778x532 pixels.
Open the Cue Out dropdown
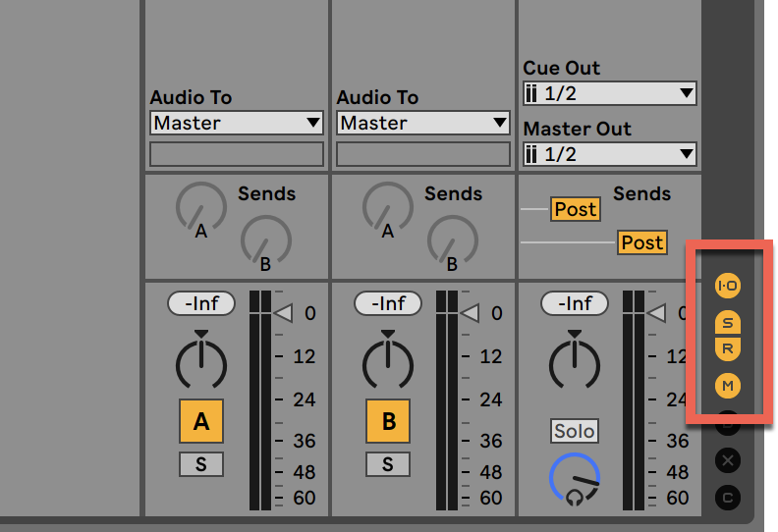click(609, 93)
